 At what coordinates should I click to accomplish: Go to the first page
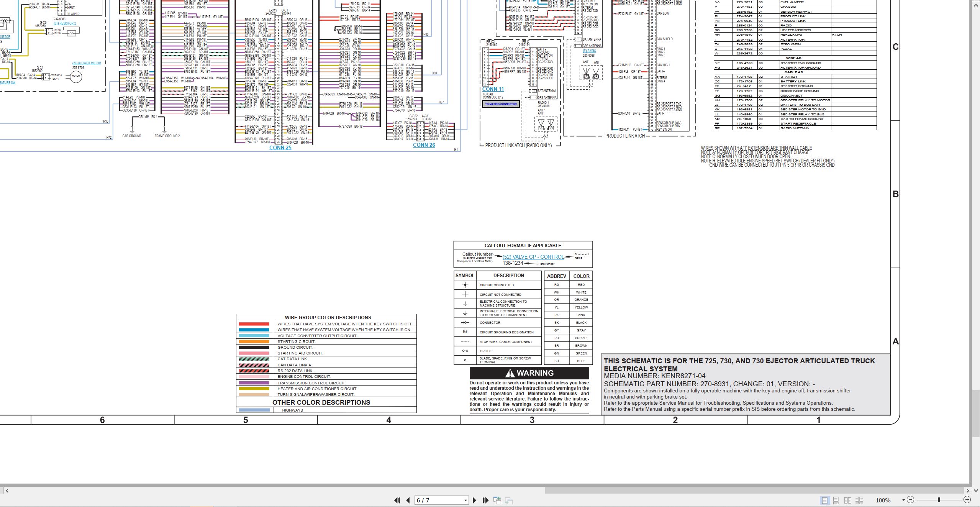click(397, 500)
